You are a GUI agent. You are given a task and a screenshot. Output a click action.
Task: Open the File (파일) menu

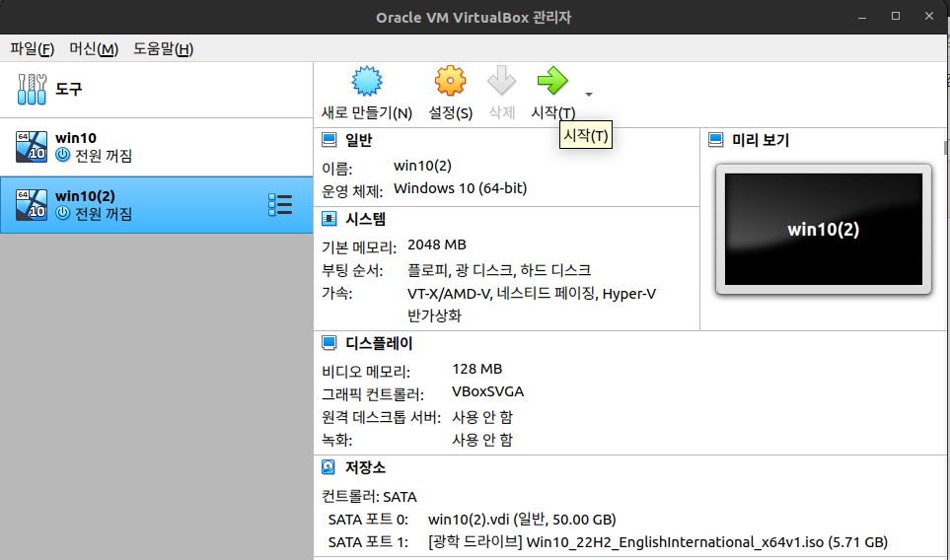tap(33, 48)
